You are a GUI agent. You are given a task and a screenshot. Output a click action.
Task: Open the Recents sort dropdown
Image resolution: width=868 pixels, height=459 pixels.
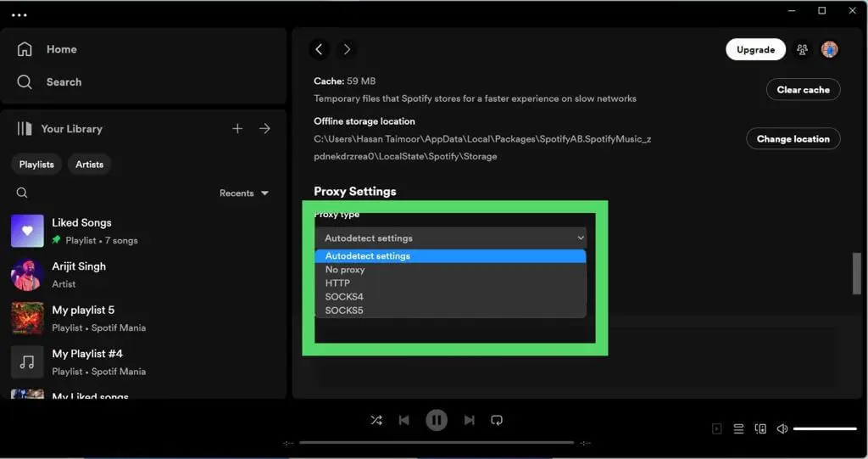click(244, 193)
